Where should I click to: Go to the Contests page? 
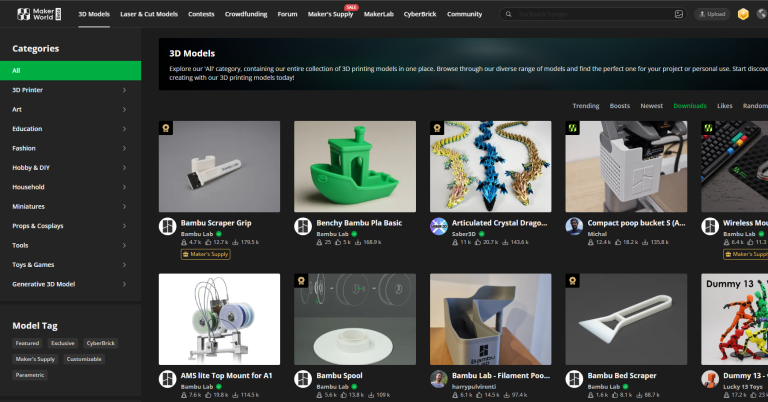[201, 14]
